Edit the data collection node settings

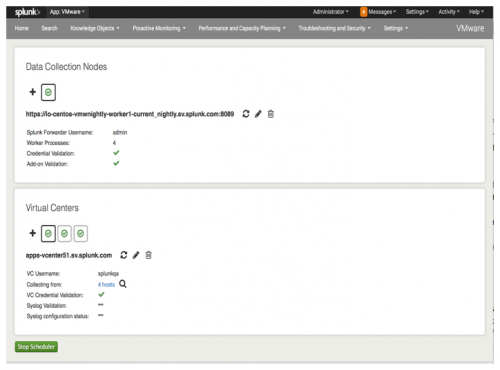(258, 114)
